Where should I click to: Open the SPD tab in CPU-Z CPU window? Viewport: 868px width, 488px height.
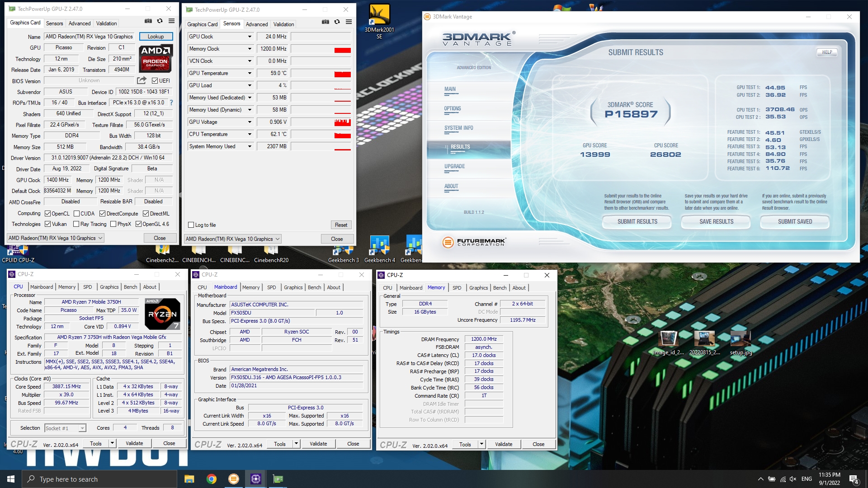(87, 287)
